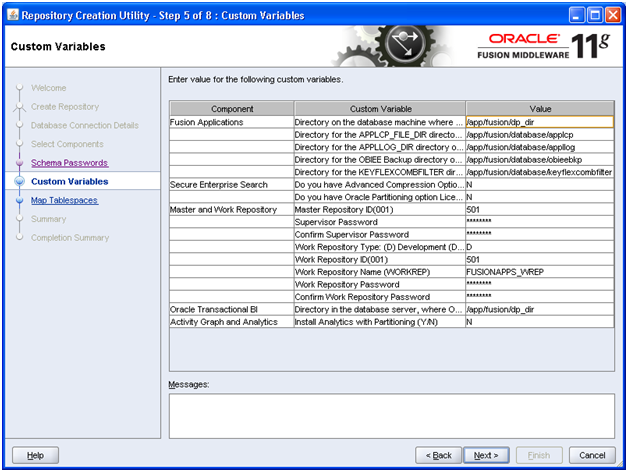Select the Oracle Transactional BI component cell
The width and height of the screenshot is (628, 472).
pos(231,309)
